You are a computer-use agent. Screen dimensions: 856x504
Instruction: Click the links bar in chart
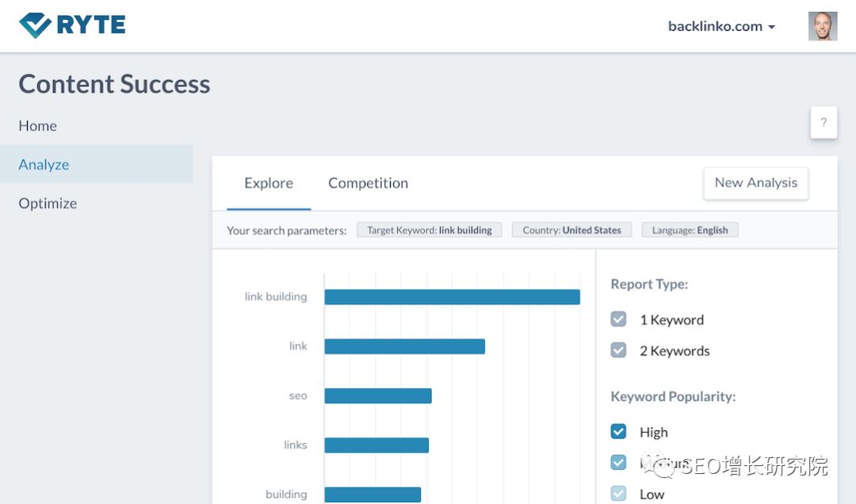pyautogui.click(x=376, y=445)
